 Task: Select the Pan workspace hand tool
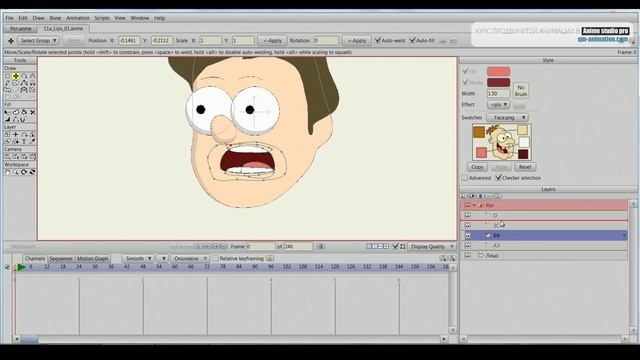click(x=7, y=172)
